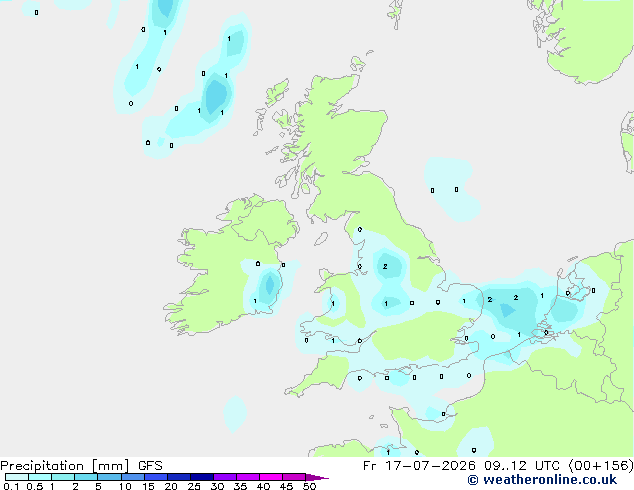Screen dimensions: 634x490
Task: Click the legend label '10'
Action: 125,486
